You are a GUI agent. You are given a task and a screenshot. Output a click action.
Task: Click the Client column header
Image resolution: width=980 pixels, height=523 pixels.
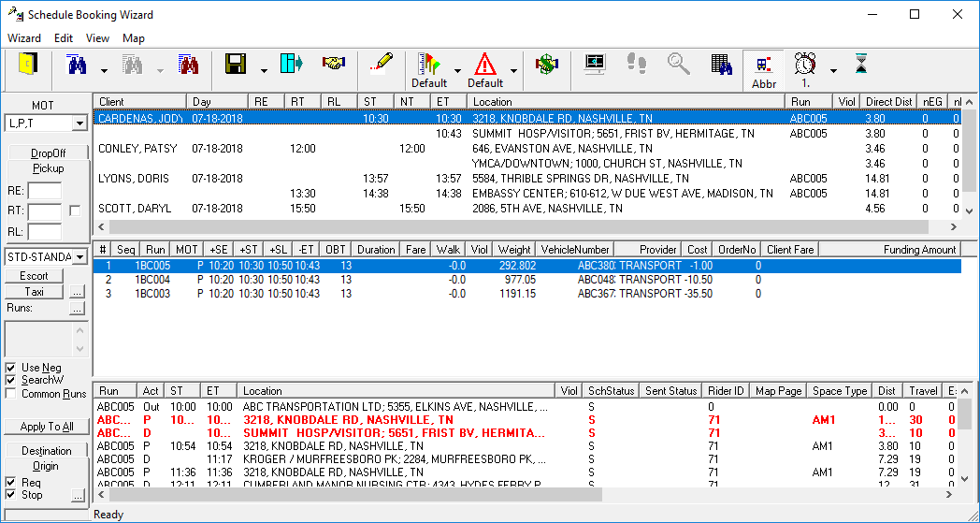(x=140, y=101)
